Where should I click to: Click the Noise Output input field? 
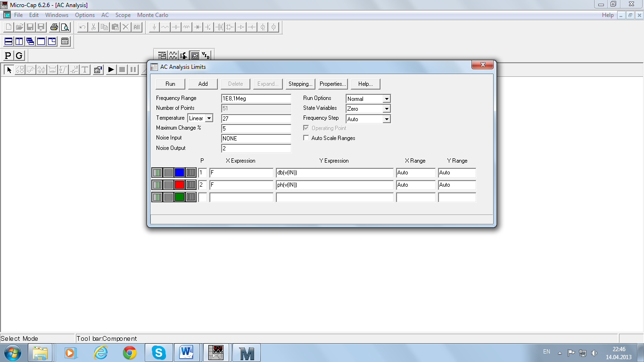pos(256,148)
